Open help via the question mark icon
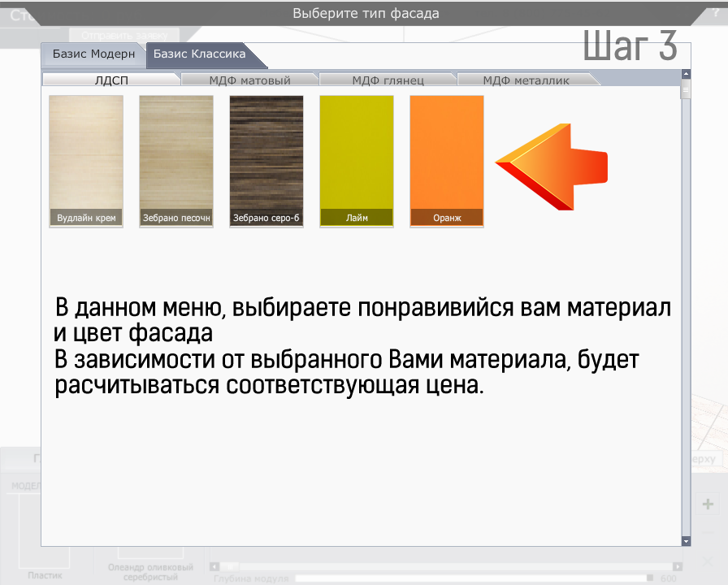 [x=715, y=11]
